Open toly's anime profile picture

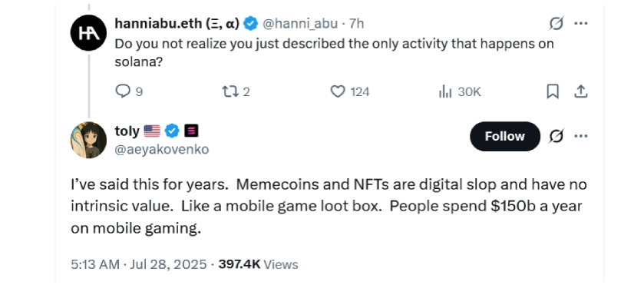[88, 140]
